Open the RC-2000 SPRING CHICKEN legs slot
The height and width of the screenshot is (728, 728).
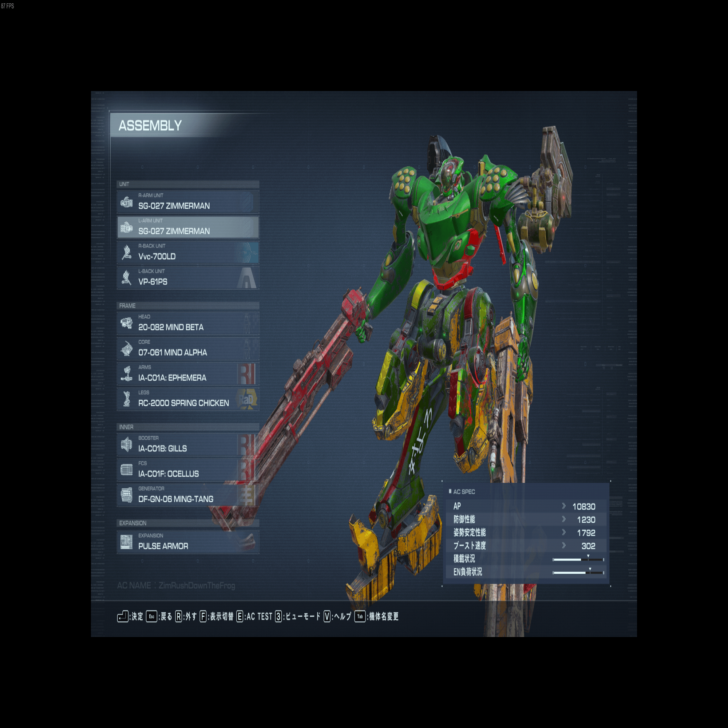188,399
